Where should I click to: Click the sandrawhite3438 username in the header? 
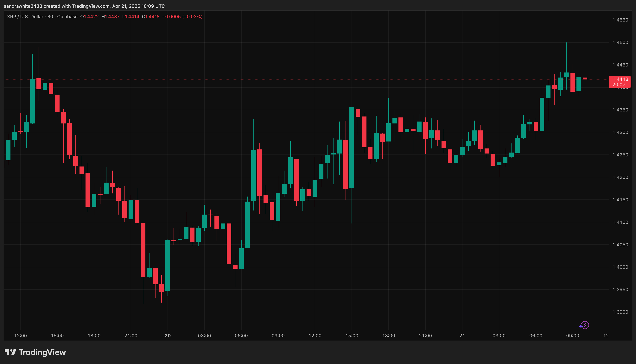tap(23, 6)
